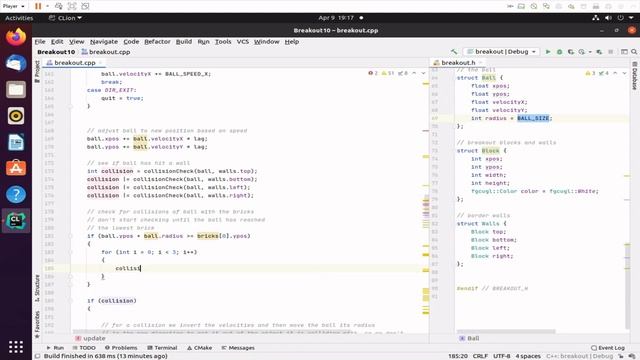The image size is (640, 360).
Task: Open the File menu
Action: pos(40,42)
